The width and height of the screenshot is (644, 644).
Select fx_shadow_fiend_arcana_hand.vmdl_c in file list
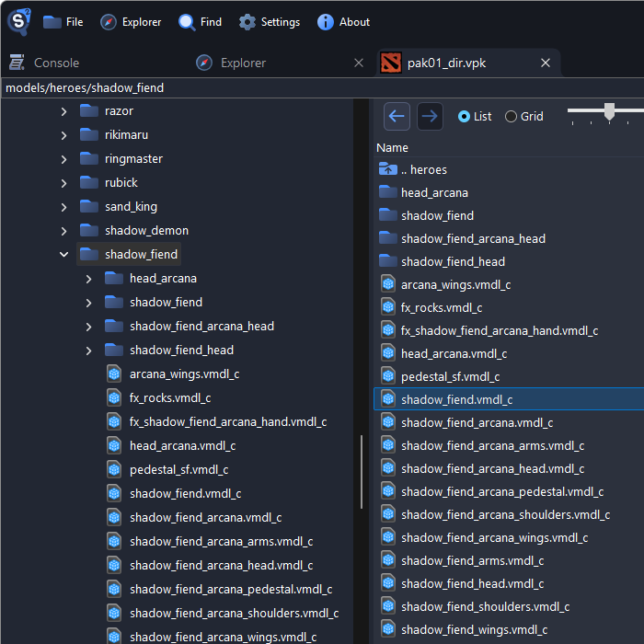click(500, 330)
